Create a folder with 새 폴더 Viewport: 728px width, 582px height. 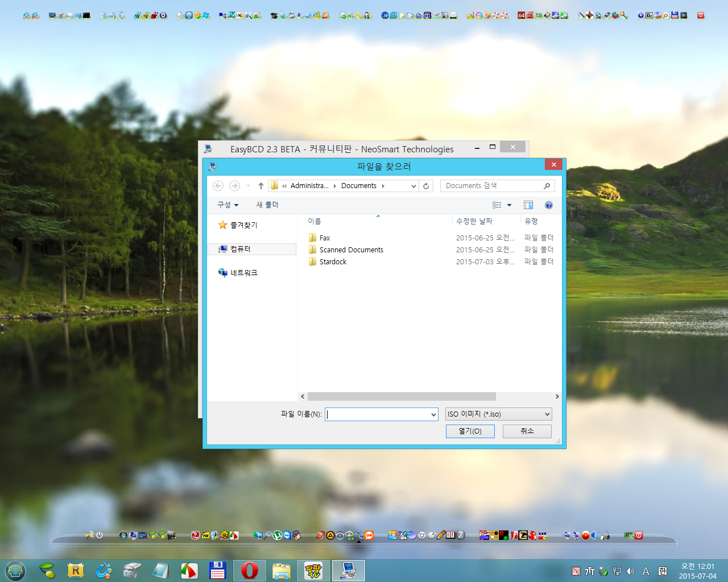[x=267, y=205]
